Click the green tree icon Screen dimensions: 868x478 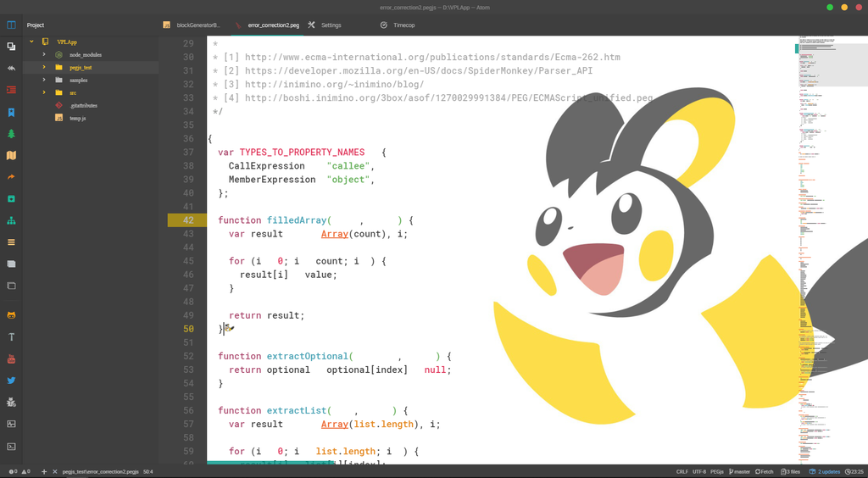tap(11, 133)
